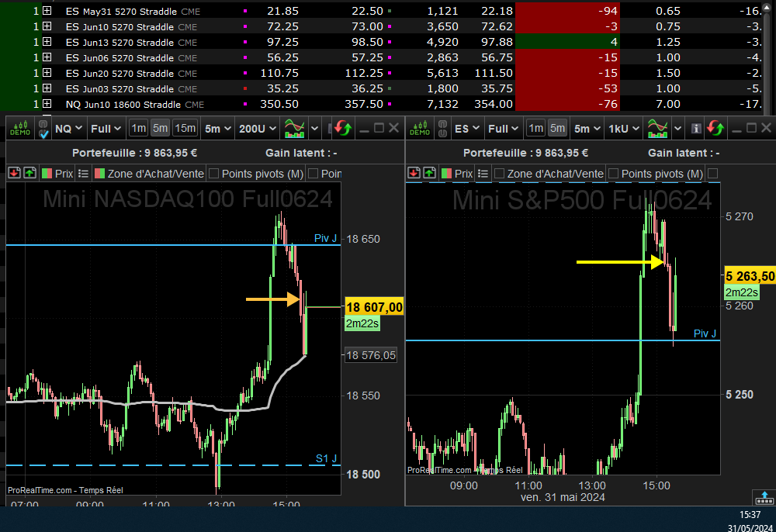Image resolution: width=776 pixels, height=532 pixels.
Task: Open indicators icon in ES chart toolbar
Action: click(x=658, y=129)
